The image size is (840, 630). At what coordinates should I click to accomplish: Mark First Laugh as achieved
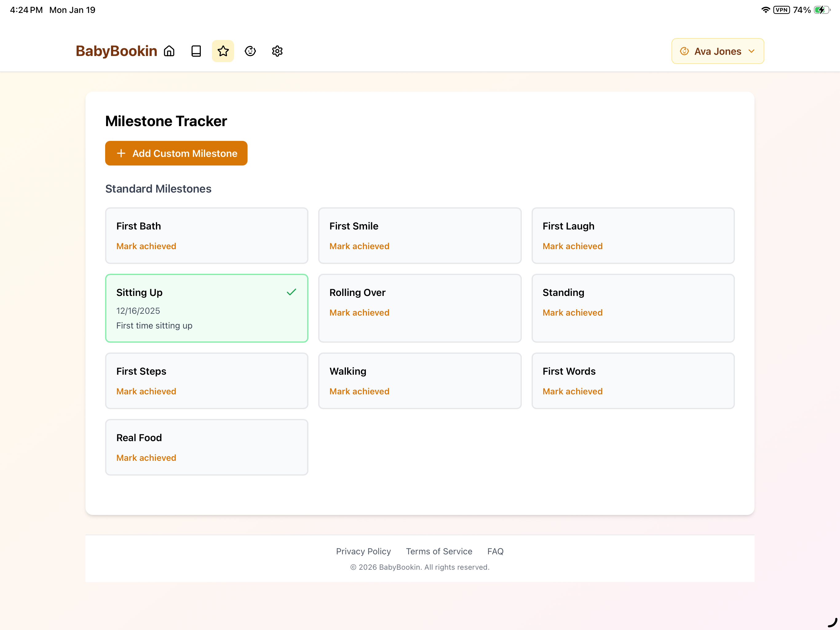click(x=572, y=246)
